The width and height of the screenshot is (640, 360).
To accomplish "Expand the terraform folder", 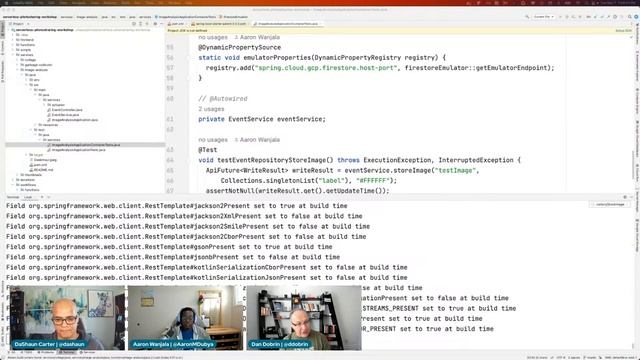I will click(13, 180).
